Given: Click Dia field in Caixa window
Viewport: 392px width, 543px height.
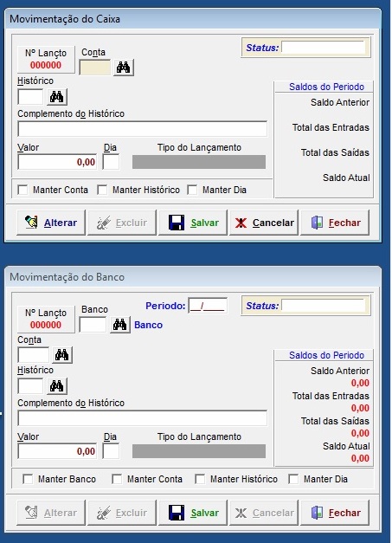Looking at the screenshot, I should (x=111, y=162).
